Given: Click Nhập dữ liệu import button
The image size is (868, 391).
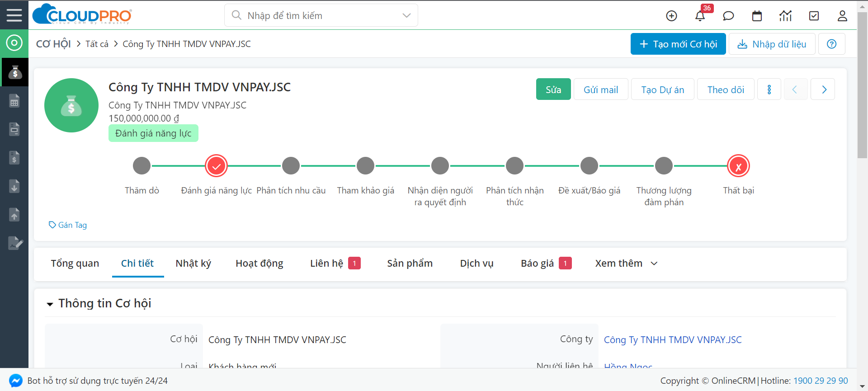Looking at the screenshot, I should tap(772, 44).
